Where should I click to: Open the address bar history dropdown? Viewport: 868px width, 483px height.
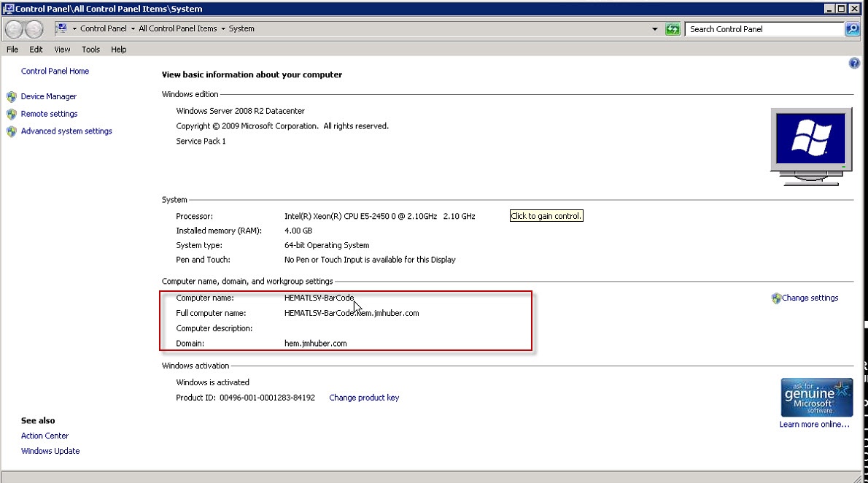(655, 28)
